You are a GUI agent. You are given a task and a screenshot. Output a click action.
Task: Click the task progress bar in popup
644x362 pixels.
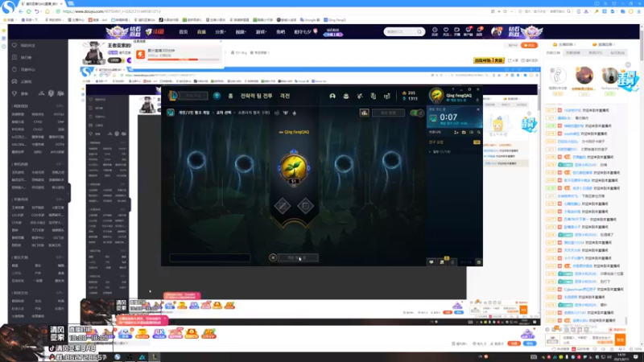point(184,60)
